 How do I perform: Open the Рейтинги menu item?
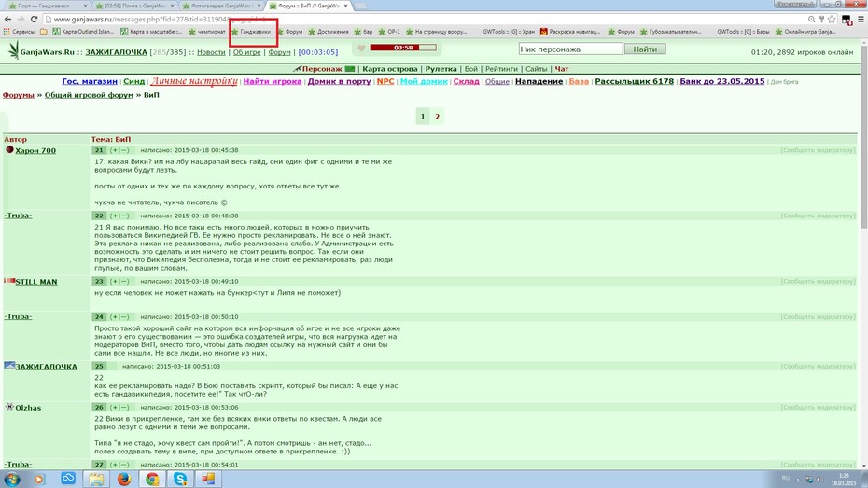501,69
